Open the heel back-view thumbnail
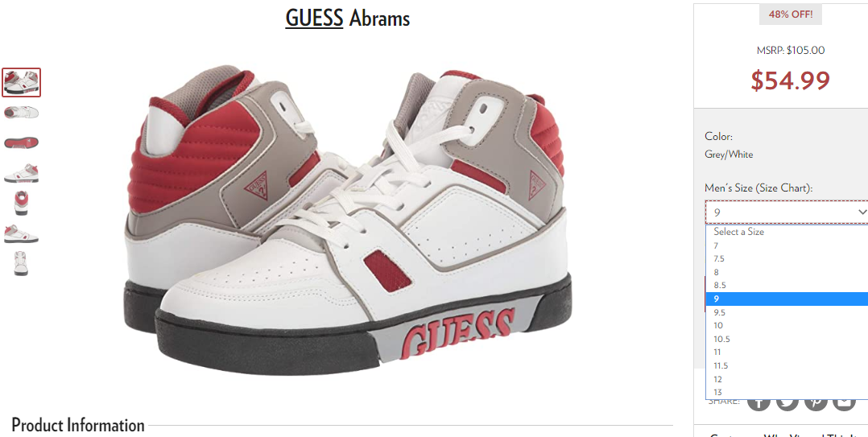This screenshot has width=868, height=437. (x=21, y=203)
